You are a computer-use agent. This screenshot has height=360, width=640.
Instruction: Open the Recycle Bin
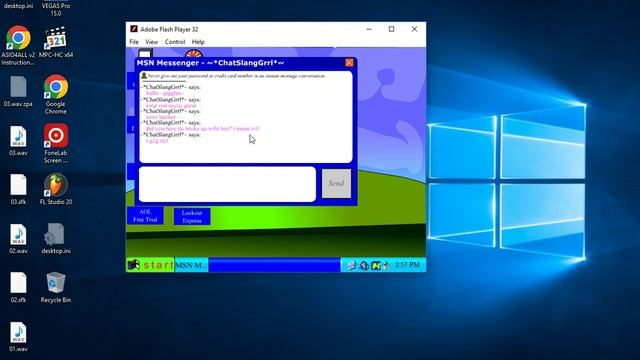(x=56, y=287)
